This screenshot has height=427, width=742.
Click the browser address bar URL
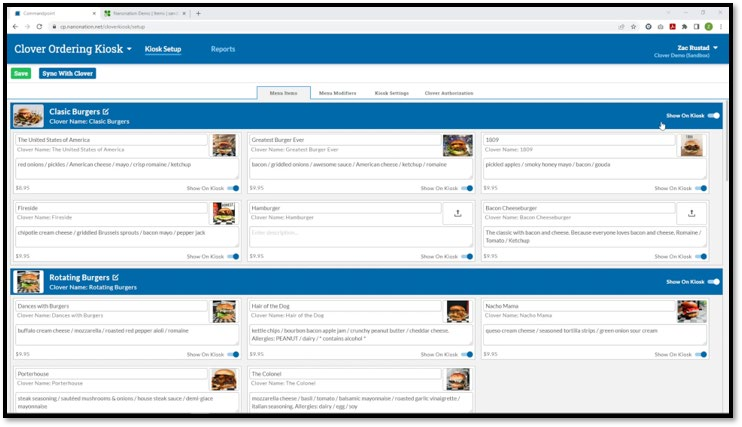(102, 27)
